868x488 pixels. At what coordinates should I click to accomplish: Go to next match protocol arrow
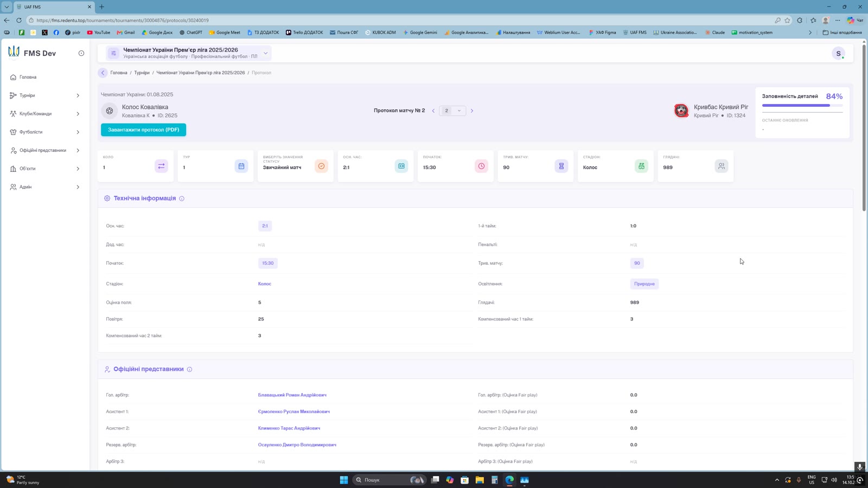tap(472, 111)
